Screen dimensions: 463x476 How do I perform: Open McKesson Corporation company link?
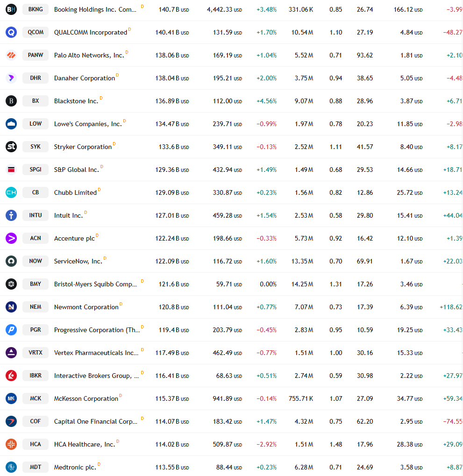(86, 398)
